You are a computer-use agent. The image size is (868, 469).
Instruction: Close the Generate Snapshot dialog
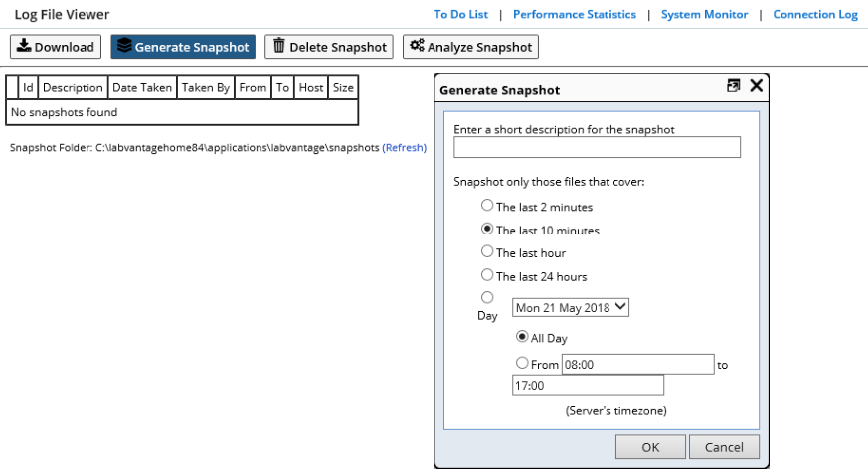click(x=757, y=85)
